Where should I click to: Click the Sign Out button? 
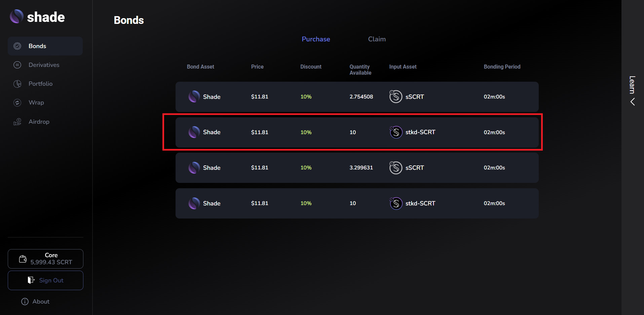coord(45,280)
